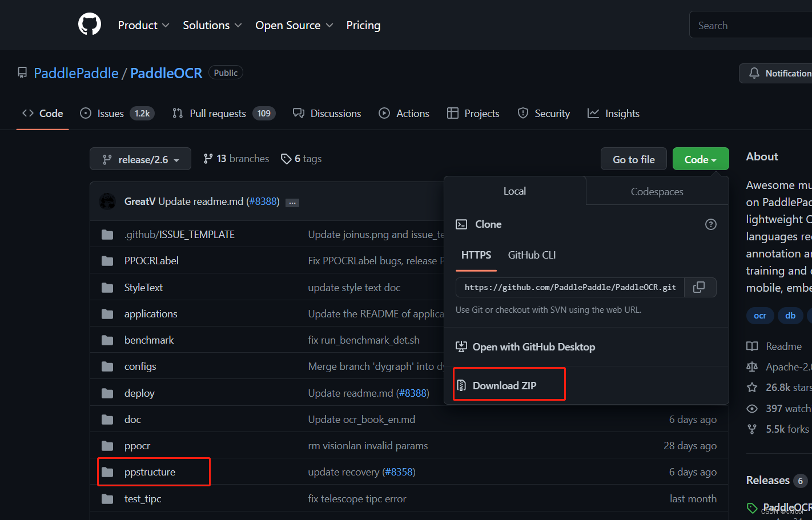Copy the HTTPS clone URL
Screen dimensions: 812x520
click(699, 287)
